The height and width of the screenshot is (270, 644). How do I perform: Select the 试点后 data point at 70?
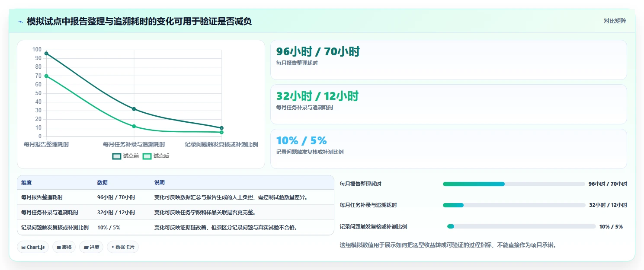pyautogui.click(x=46, y=76)
